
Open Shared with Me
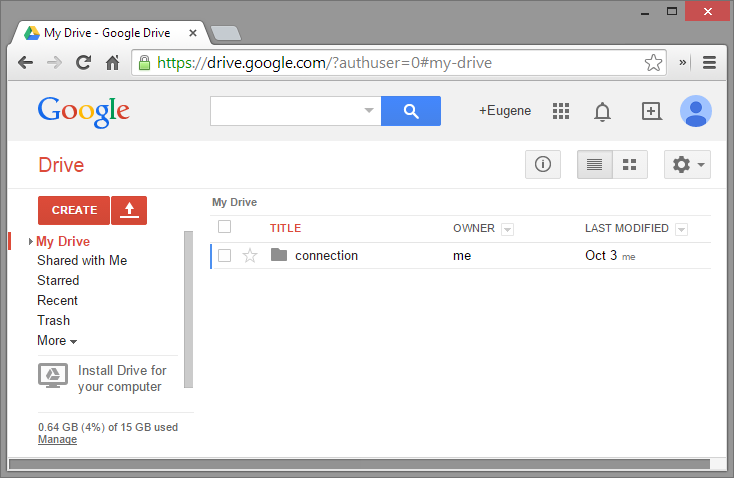click(82, 260)
